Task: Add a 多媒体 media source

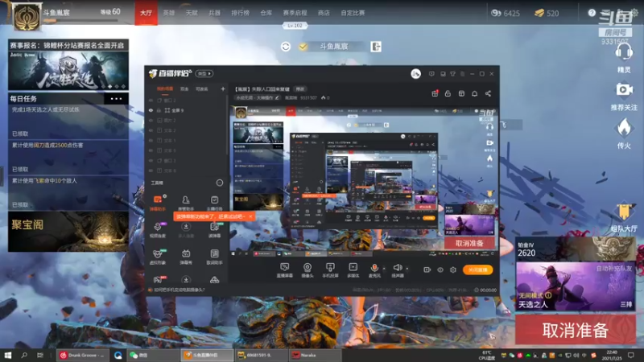Action: point(353,270)
